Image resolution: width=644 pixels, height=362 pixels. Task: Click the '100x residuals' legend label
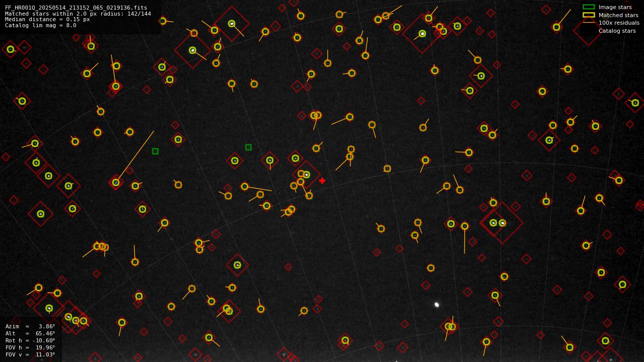click(619, 23)
